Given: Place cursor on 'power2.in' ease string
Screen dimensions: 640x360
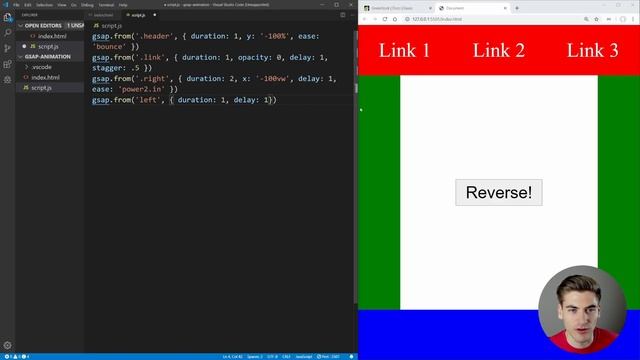Looking at the screenshot, I should pyautogui.click(x=142, y=89).
